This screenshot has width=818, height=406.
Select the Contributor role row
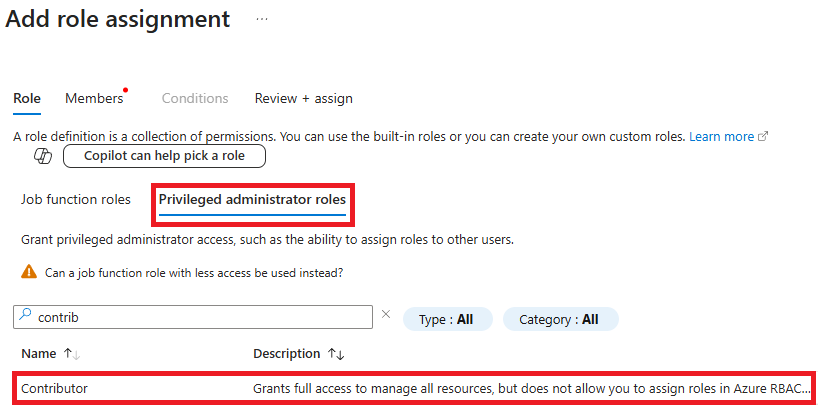413,389
